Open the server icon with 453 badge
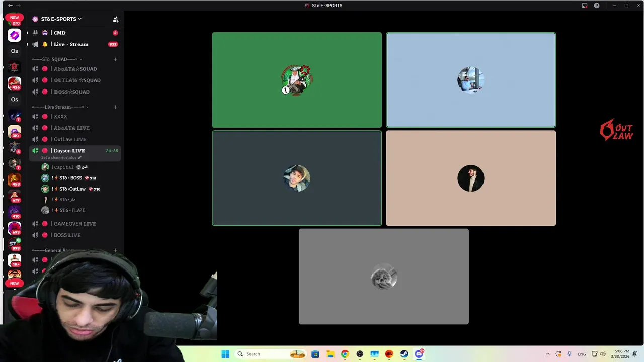The width and height of the screenshot is (644, 362). pyautogui.click(x=15, y=179)
